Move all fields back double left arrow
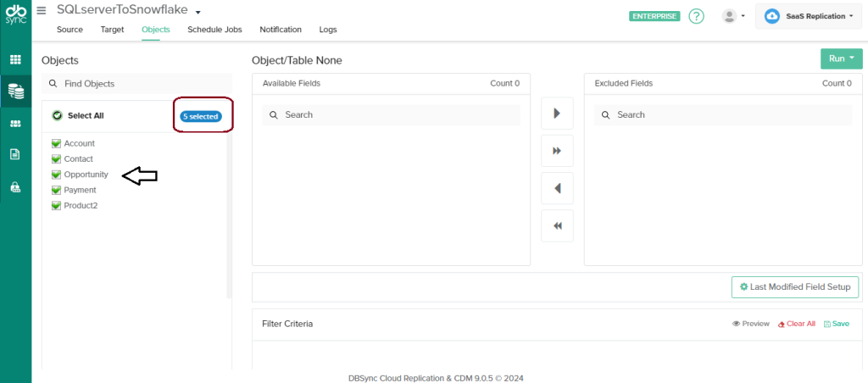 tap(557, 225)
